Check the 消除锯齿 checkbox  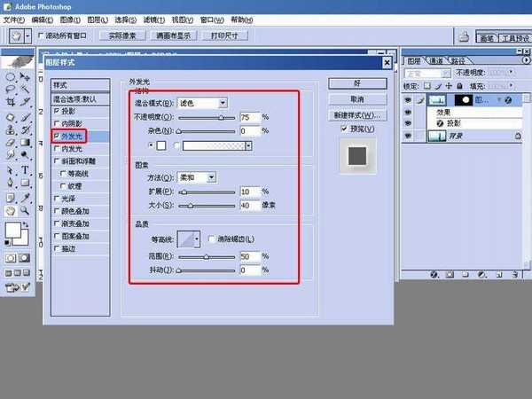tap(212, 239)
